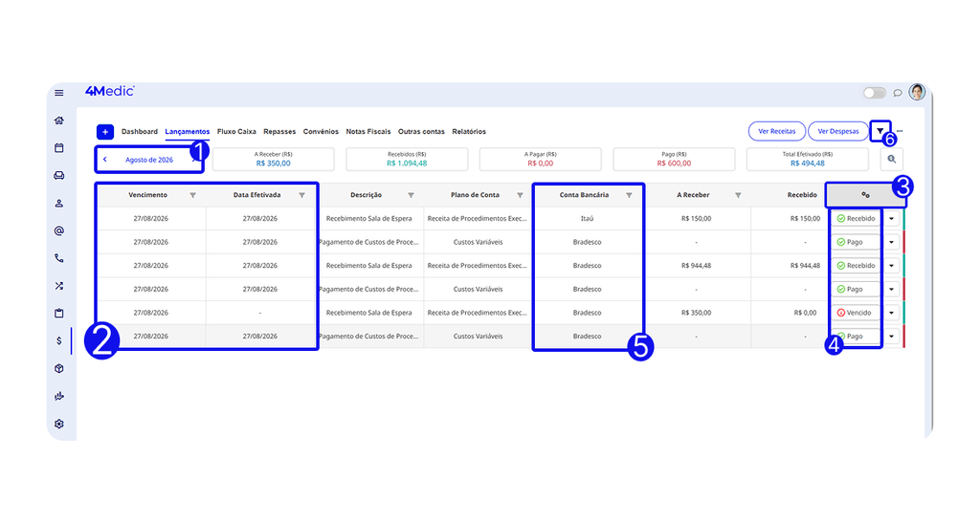Viewport: 980px width, 524px height.
Task: Click the magnifier search icon
Action: [x=892, y=160]
